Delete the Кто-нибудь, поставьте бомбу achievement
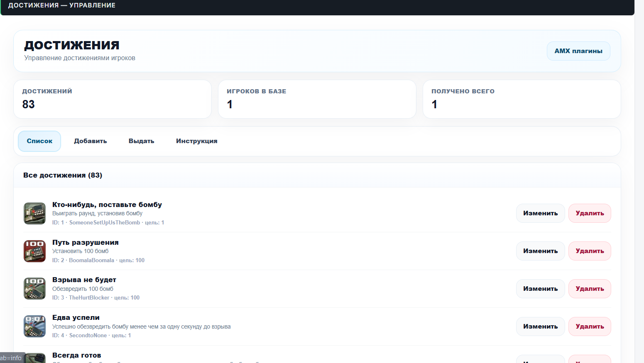 coord(590,213)
